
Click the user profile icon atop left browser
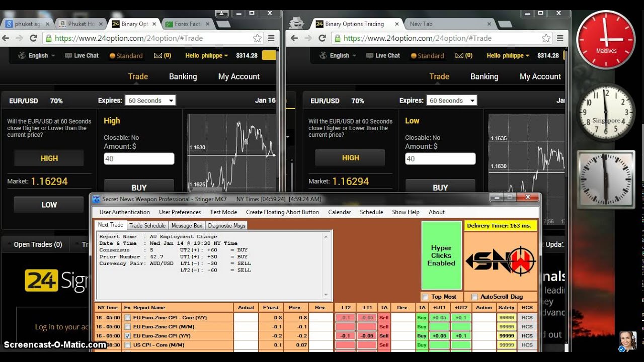pos(222,13)
